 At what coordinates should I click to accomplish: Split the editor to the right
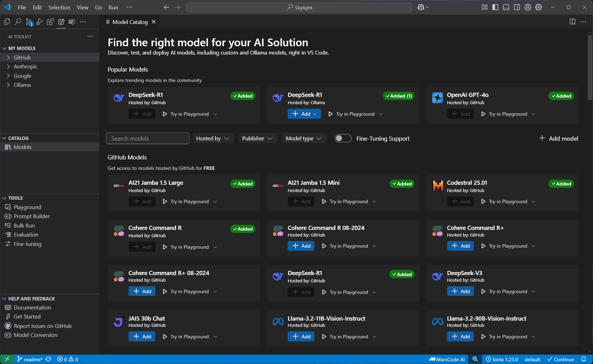(x=573, y=22)
